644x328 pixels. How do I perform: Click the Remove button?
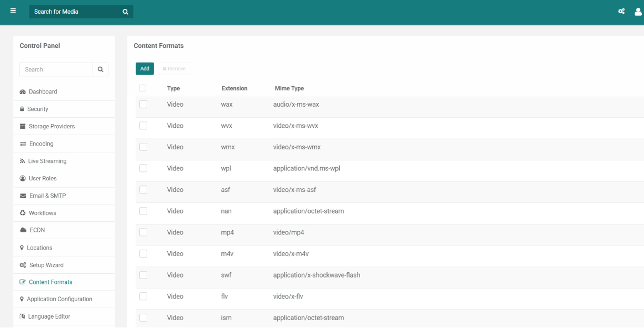(174, 69)
